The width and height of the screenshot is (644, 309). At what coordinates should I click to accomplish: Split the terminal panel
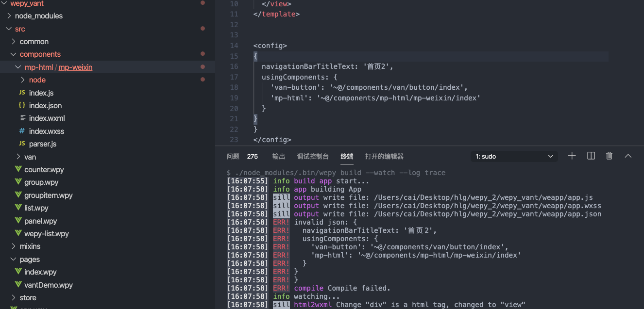591,156
